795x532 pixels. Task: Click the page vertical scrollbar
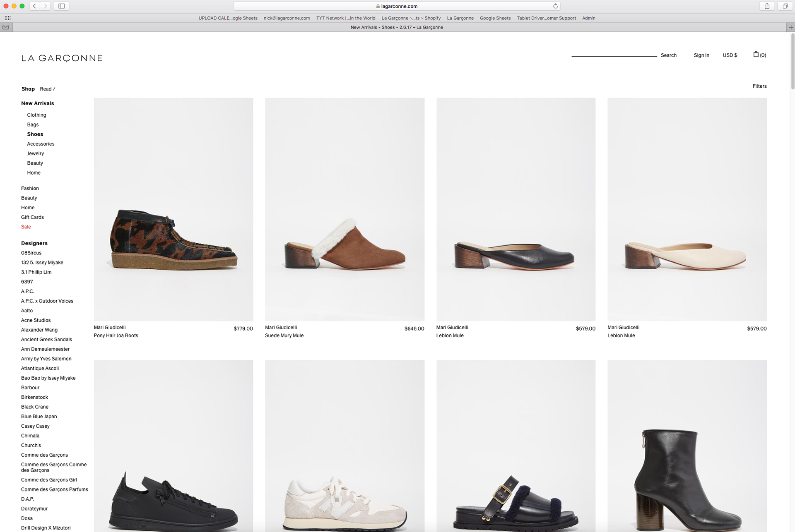pos(793,61)
